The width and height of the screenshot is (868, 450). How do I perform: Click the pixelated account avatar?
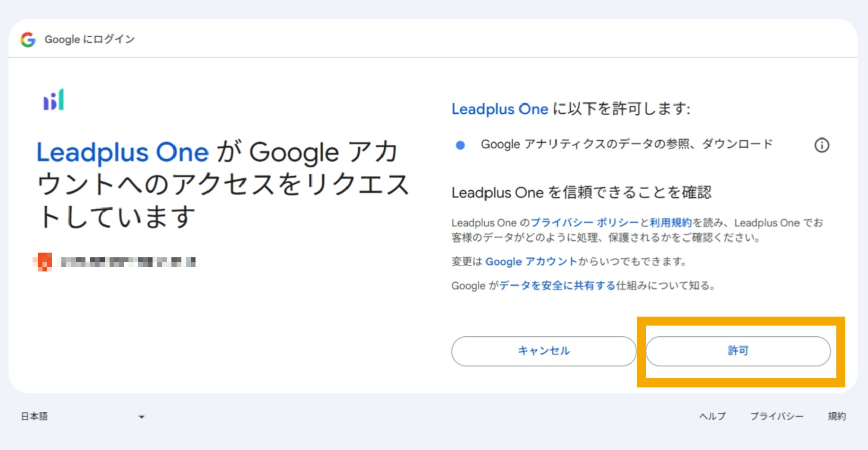tap(43, 262)
